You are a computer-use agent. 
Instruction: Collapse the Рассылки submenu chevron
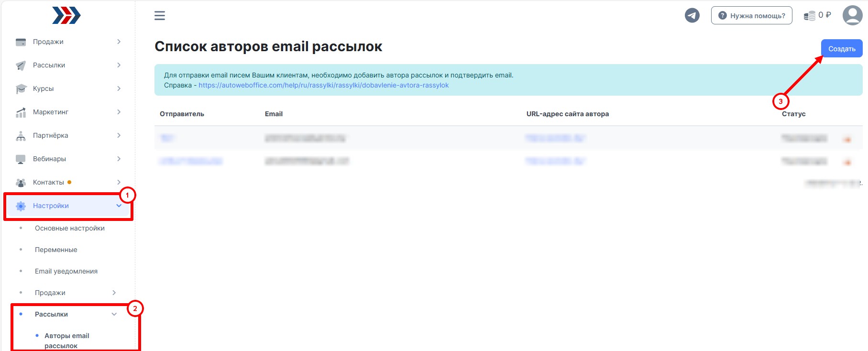click(x=114, y=314)
